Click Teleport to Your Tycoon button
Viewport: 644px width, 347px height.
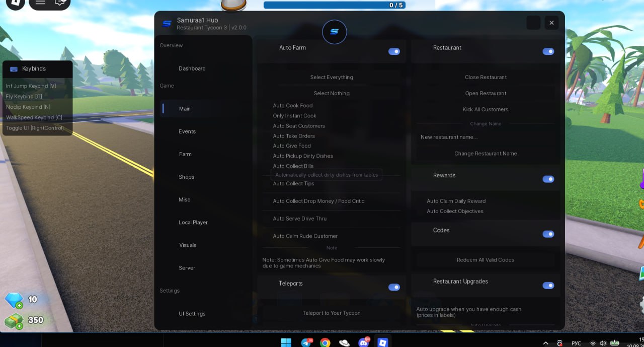click(x=332, y=313)
